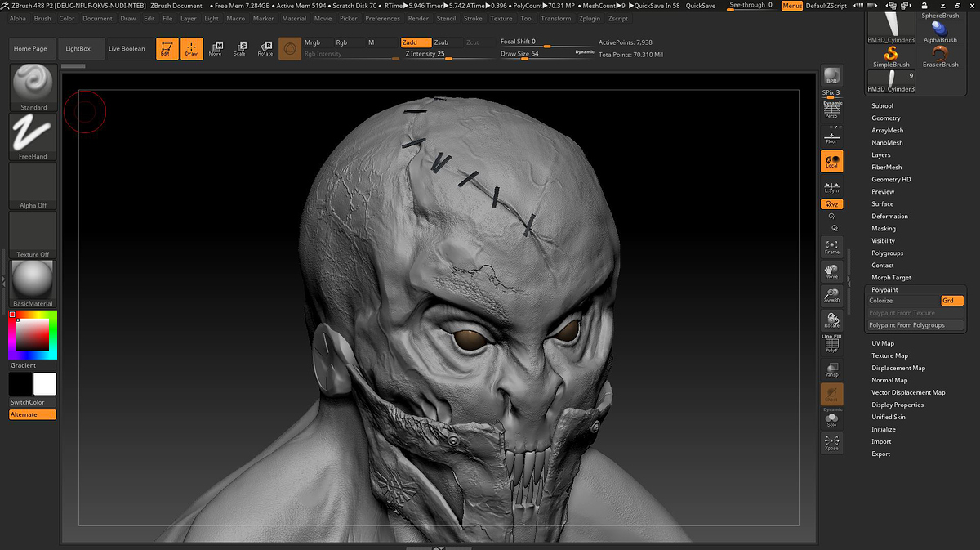Screen dimensions: 980x550
Task: Select the FreeHand stroke icon
Action: click(33, 136)
